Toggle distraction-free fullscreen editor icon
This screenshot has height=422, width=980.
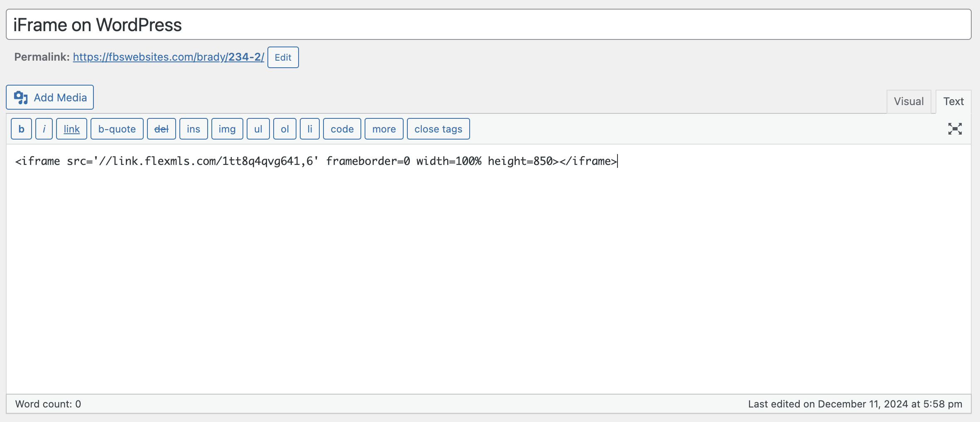955,129
